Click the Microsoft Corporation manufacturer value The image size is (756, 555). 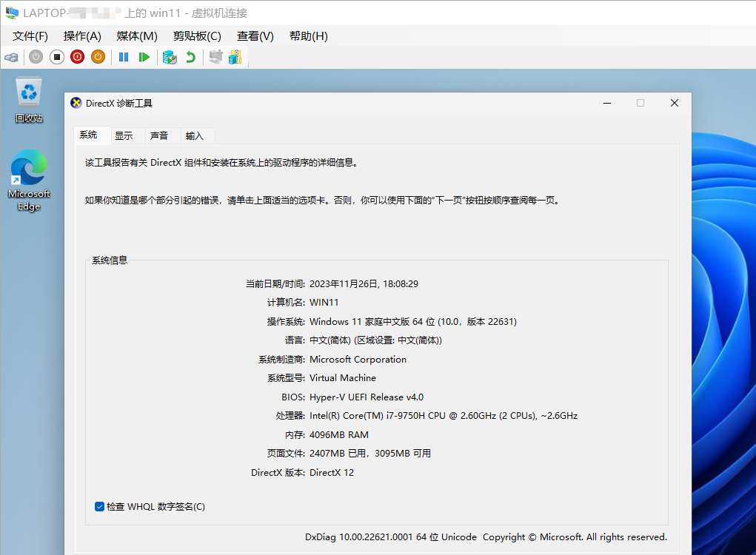(x=358, y=360)
